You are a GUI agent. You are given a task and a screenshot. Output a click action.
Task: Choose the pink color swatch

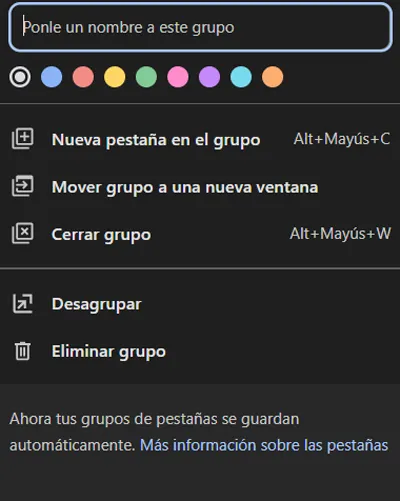(x=178, y=77)
